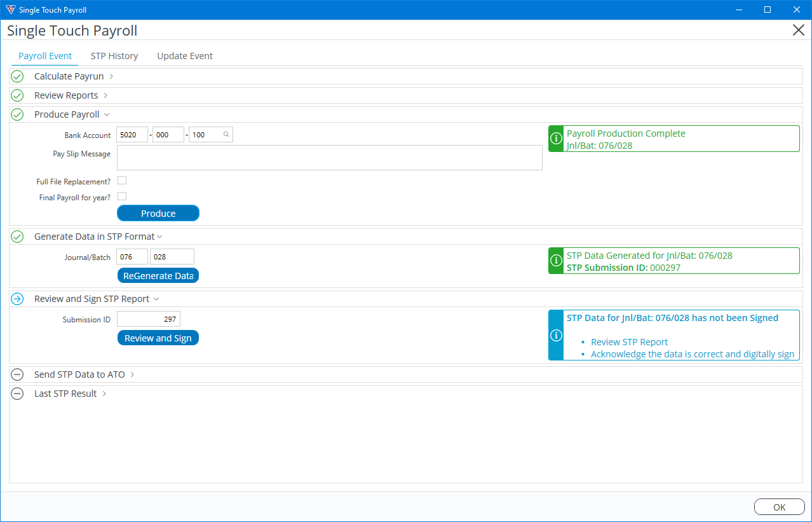
Task: Click the Journal field containing 076
Action: (132, 257)
